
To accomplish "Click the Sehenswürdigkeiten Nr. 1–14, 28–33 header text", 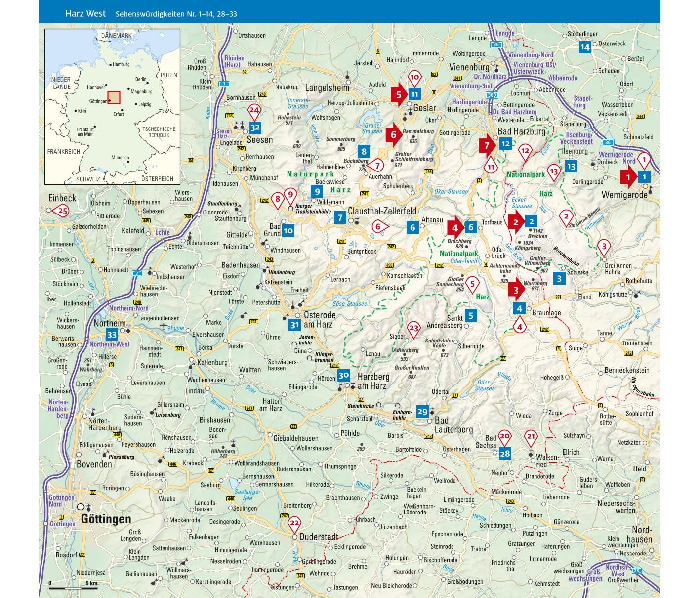I will coord(176,14).
